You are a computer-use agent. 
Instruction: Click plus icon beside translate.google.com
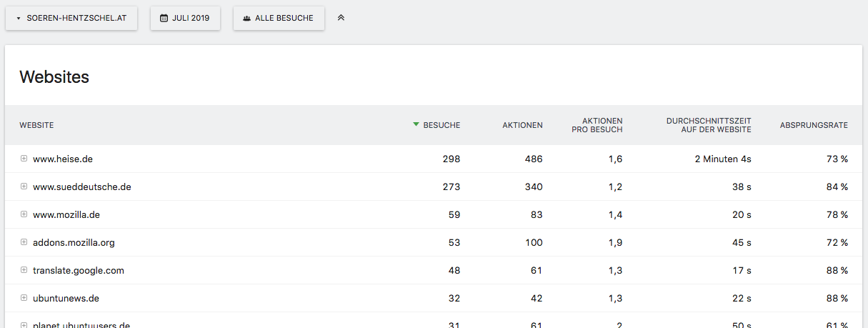[x=24, y=270]
